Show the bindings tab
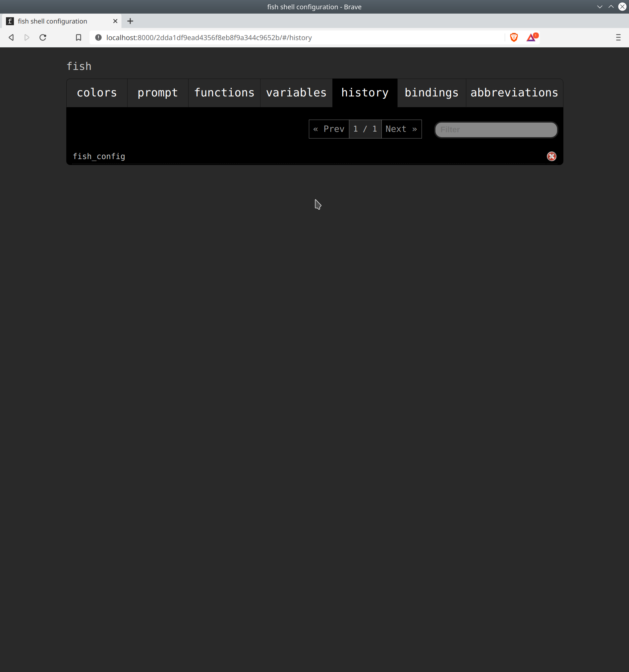The height and width of the screenshot is (672, 629). pyautogui.click(x=431, y=93)
